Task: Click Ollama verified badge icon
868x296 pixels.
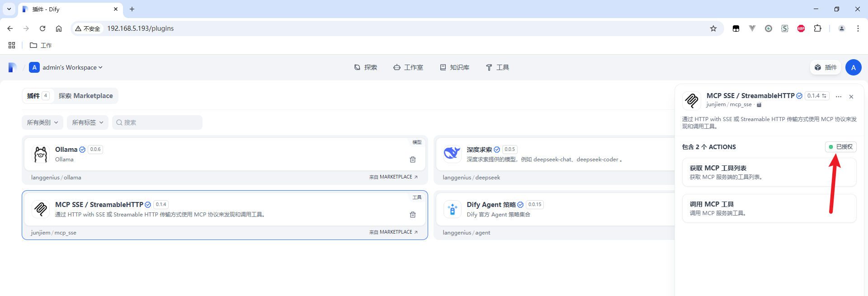Action: 82,150
